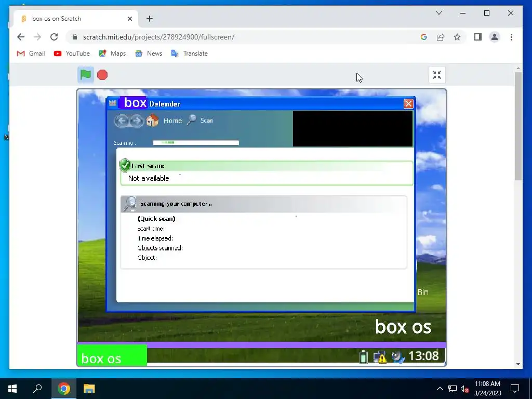
Task: Close the box Defender window
Action: tap(408, 103)
